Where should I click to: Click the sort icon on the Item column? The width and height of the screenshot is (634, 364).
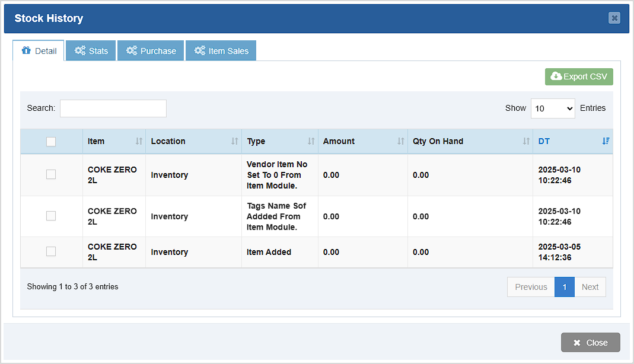coord(139,141)
